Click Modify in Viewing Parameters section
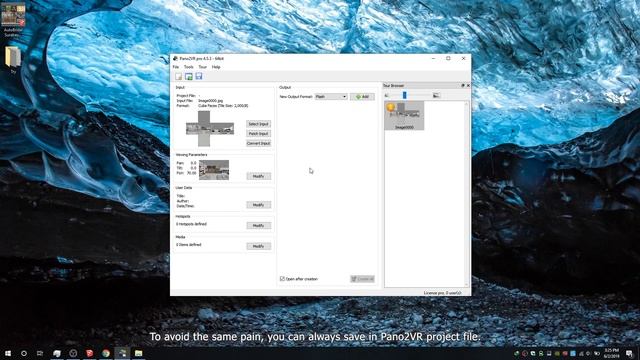The height and width of the screenshot is (360, 640). 258,176
